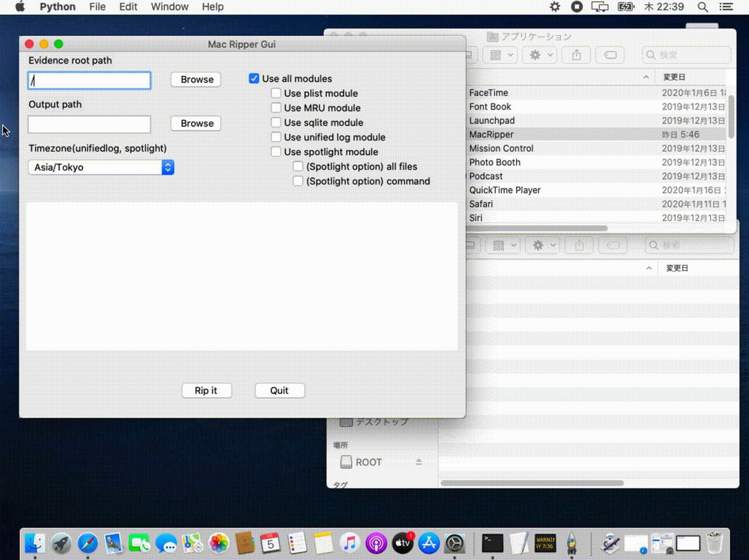Open the File menu
Viewport: 749px width, 560px height.
pos(97,7)
